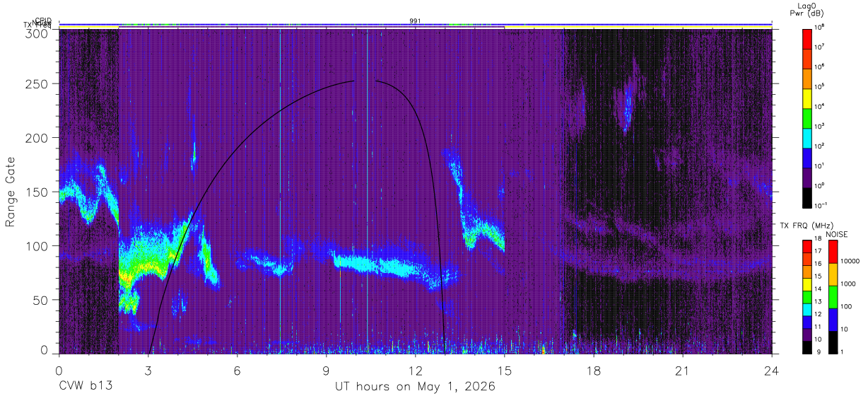
Task: Click 'UT hours on May 1, 2026' axis title
Action: pyautogui.click(x=415, y=387)
